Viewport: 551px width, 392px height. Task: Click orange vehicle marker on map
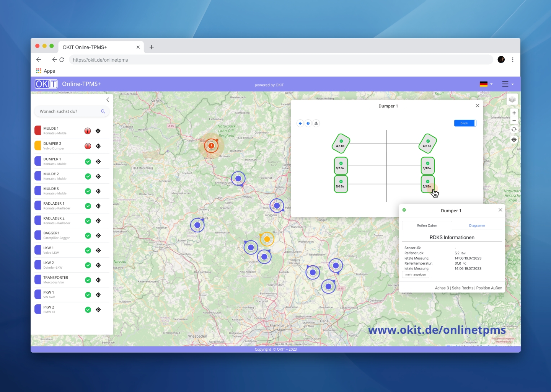[267, 239]
